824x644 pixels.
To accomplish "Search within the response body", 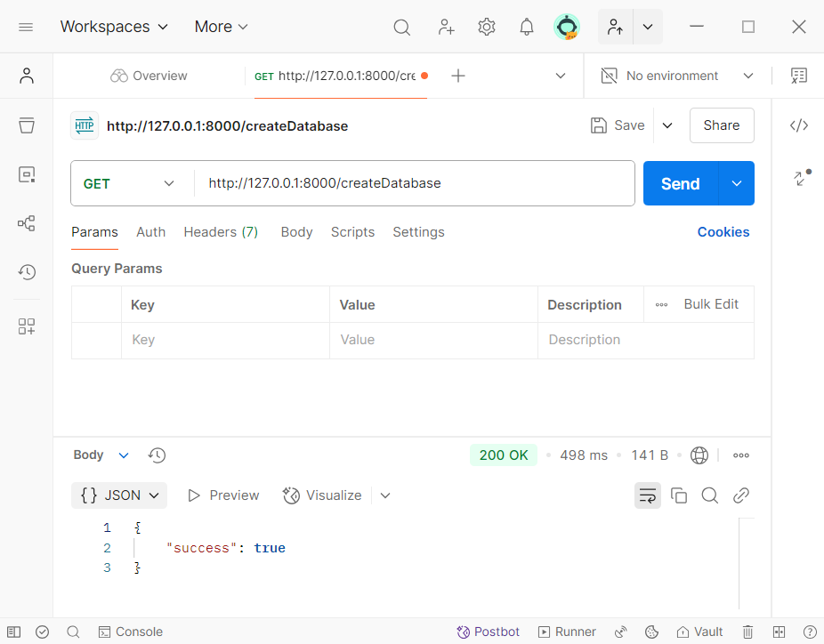I will (x=709, y=495).
